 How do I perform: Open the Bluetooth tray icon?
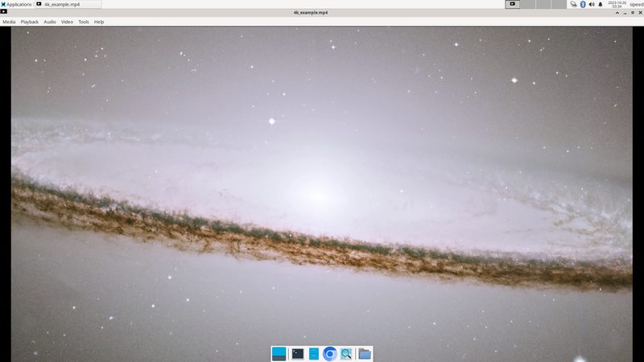point(583,4)
